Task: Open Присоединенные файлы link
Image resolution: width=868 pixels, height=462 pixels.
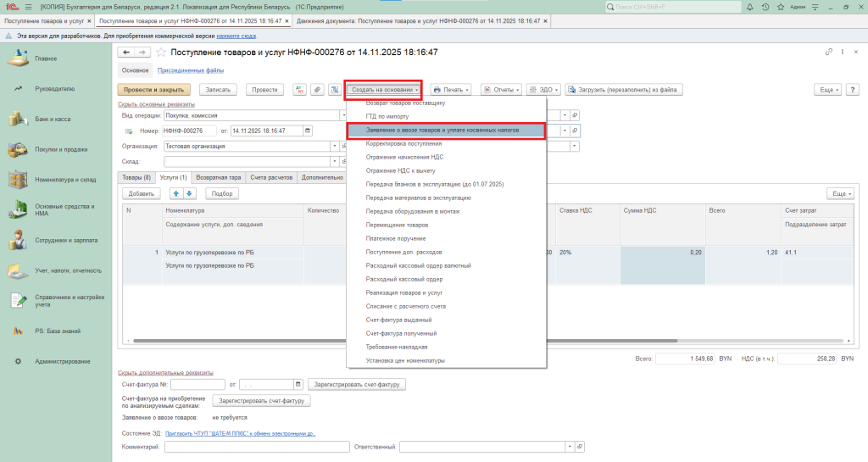Action: point(191,70)
